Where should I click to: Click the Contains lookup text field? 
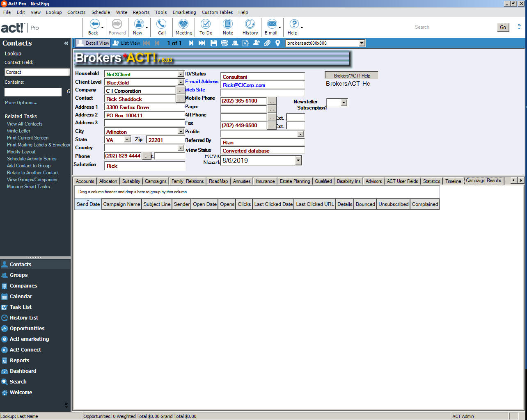point(33,92)
